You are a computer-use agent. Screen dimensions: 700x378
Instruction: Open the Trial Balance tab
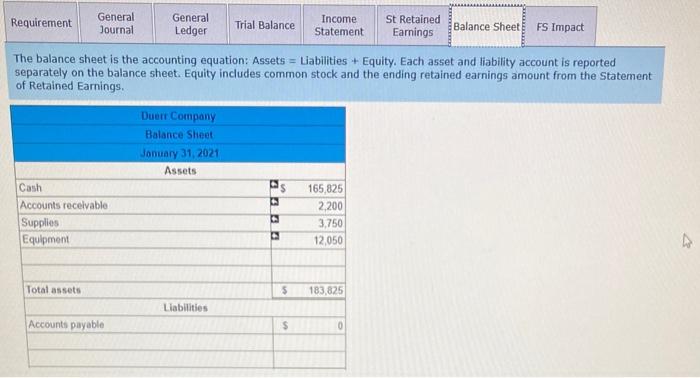[x=265, y=25]
